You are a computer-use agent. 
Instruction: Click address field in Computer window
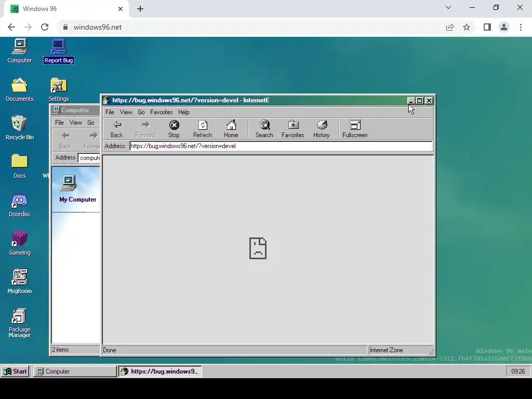click(x=89, y=158)
